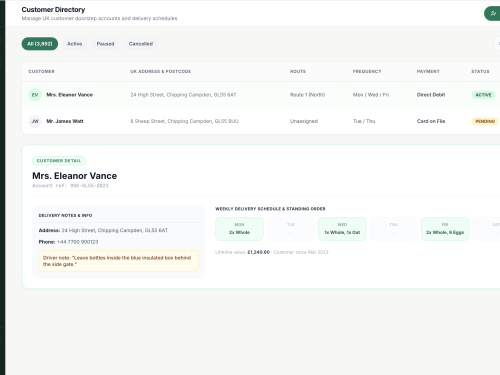Click address 8 Sheep Street, Chipping Campden

pyautogui.click(x=184, y=121)
